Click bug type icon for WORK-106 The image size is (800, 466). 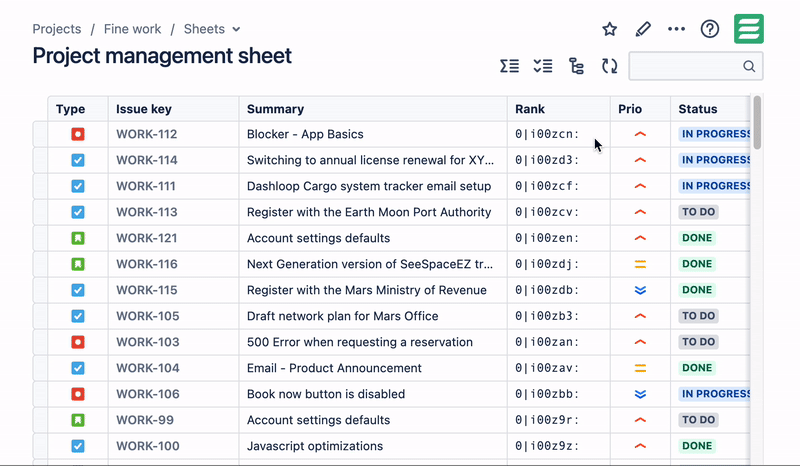pos(78,394)
